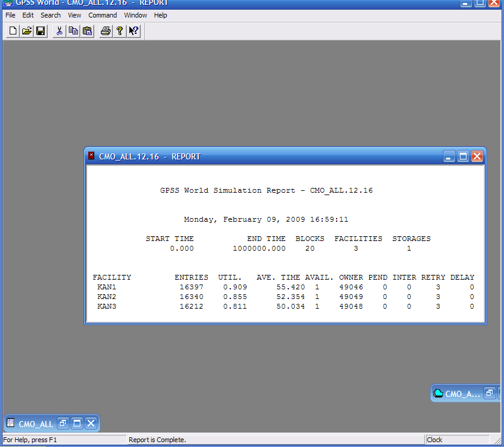
Task: Click utilization value 0.811
Action: (235, 306)
